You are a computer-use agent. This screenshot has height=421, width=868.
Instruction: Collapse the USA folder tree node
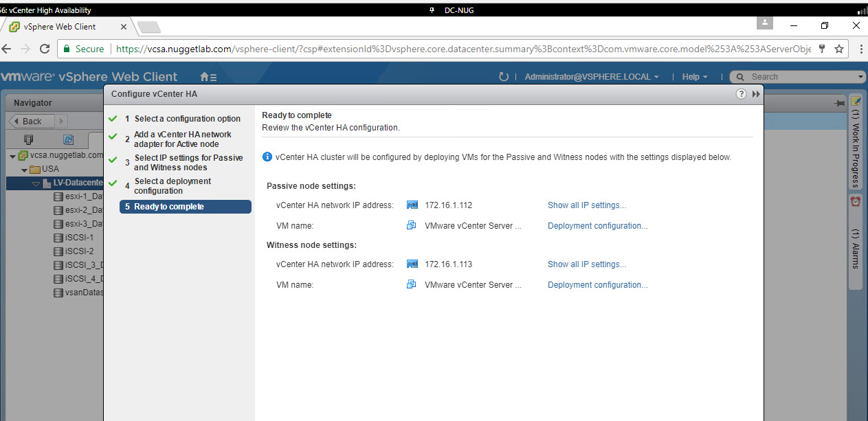point(25,170)
